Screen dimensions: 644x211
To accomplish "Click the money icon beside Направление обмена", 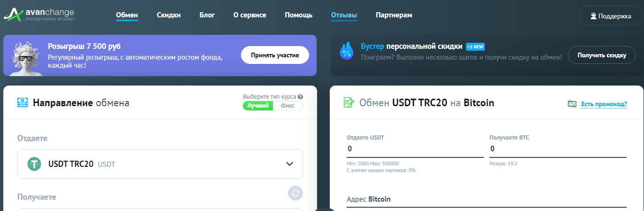I will coord(23,103).
